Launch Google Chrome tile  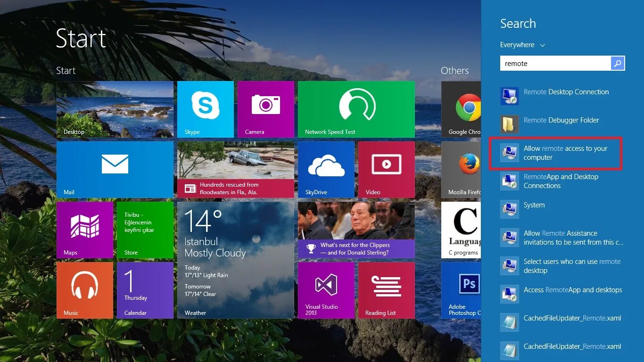(x=461, y=109)
